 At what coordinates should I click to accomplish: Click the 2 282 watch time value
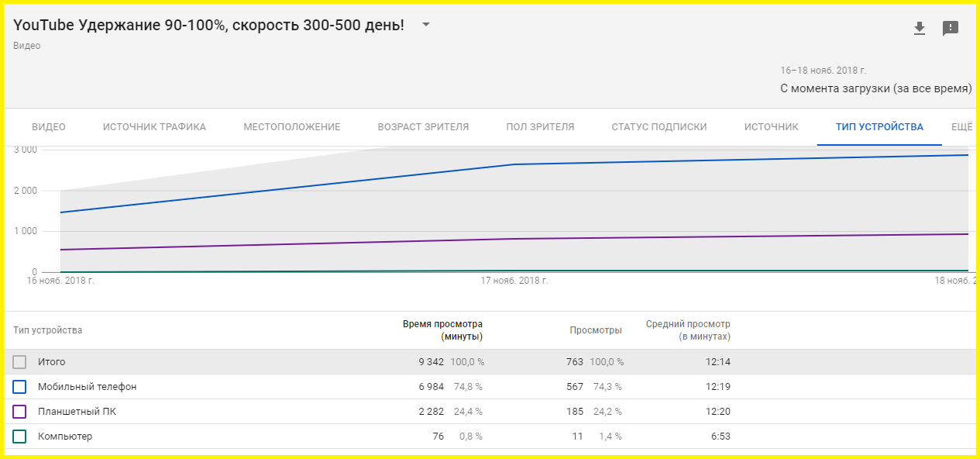(x=432, y=412)
